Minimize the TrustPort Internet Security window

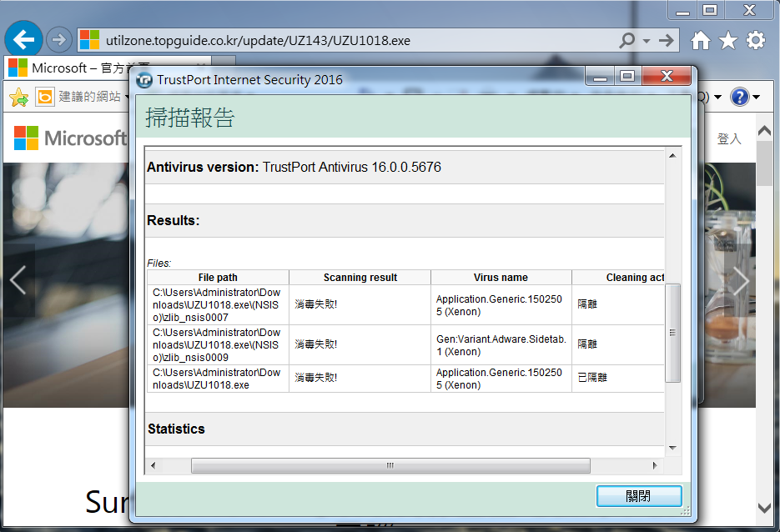pos(600,77)
